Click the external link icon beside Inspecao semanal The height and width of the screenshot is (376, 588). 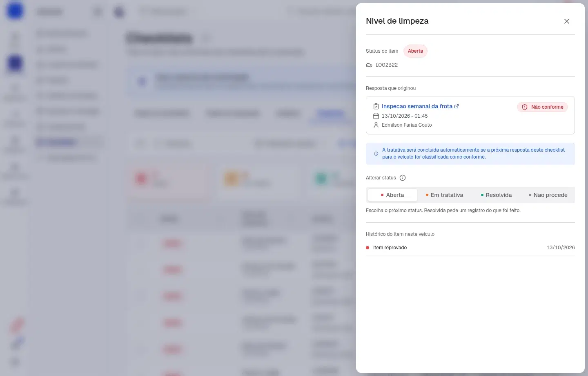[x=457, y=106]
